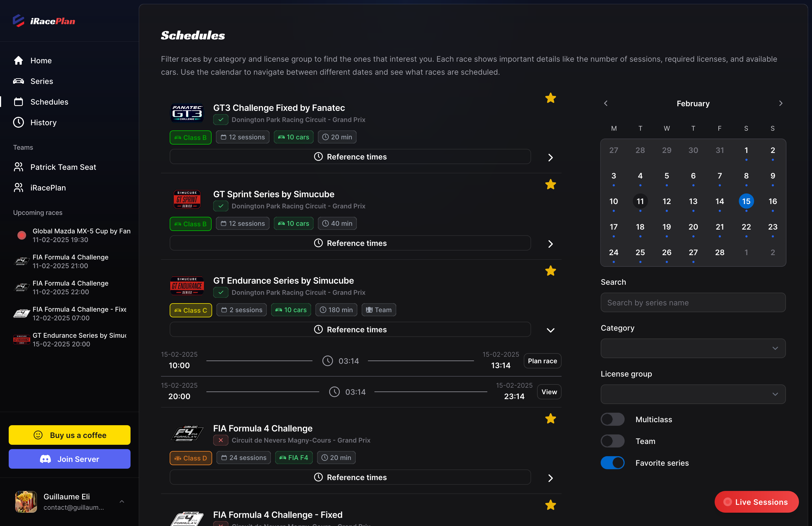This screenshot has width=812, height=526.
Task: Disable the Favorite series toggle
Action: point(612,463)
